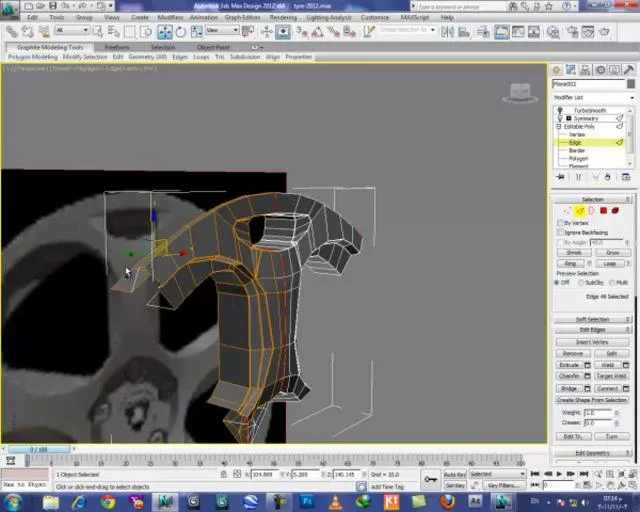Open the Modifiers menu
The image size is (640, 512).
pyautogui.click(x=170, y=18)
